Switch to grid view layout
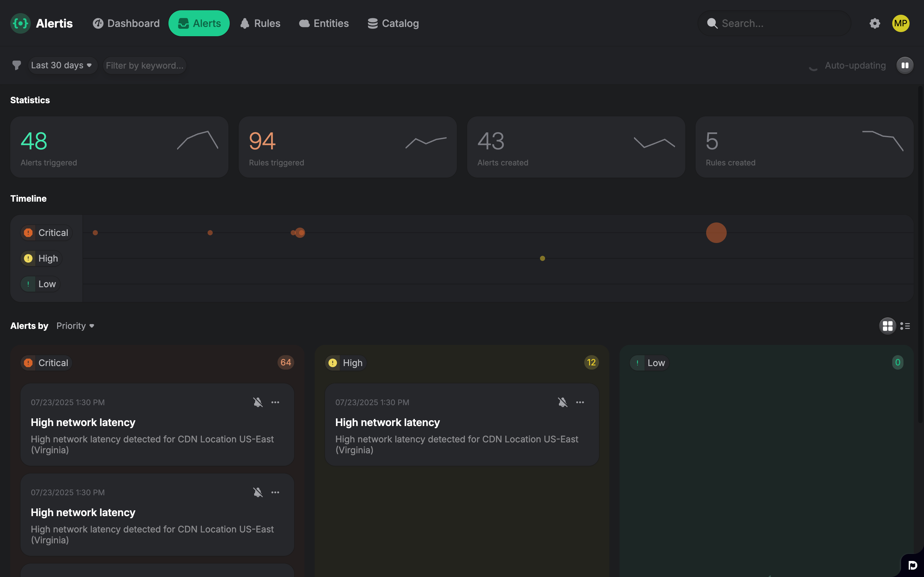This screenshot has width=924, height=577. (x=887, y=326)
